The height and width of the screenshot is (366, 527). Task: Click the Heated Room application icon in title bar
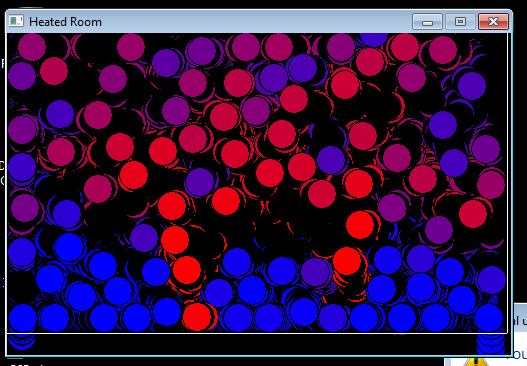(x=16, y=21)
